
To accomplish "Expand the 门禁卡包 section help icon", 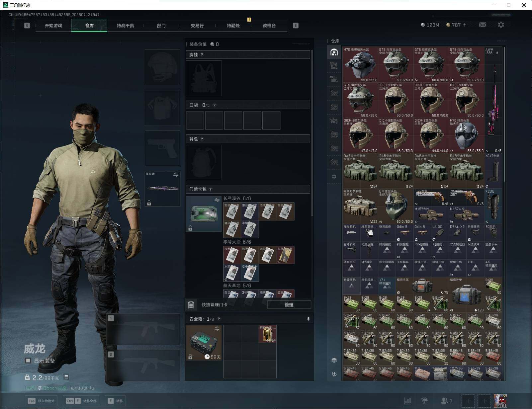I will point(211,189).
